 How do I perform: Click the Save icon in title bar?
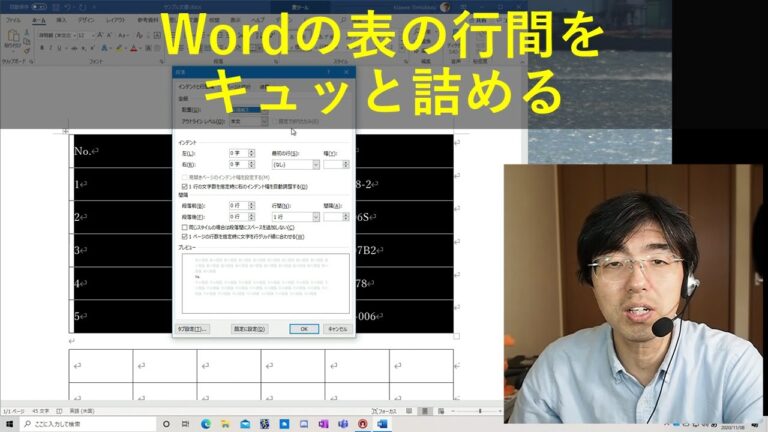tap(56, 7)
